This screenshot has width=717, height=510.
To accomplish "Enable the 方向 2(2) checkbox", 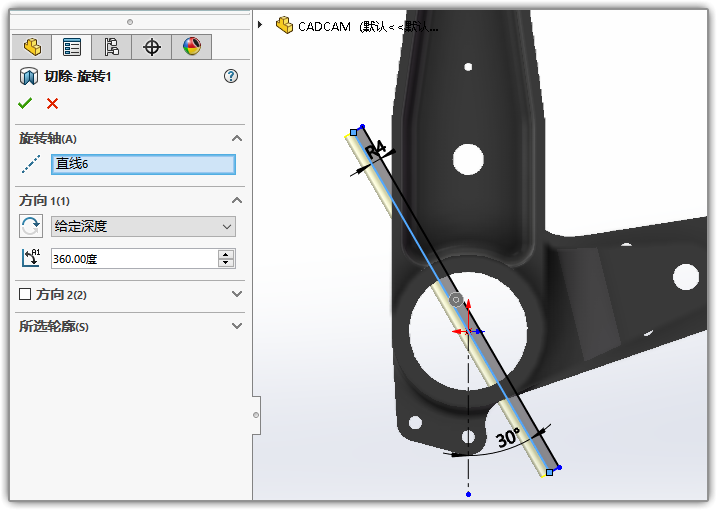I will pyautogui.click(x=25, y=294).
